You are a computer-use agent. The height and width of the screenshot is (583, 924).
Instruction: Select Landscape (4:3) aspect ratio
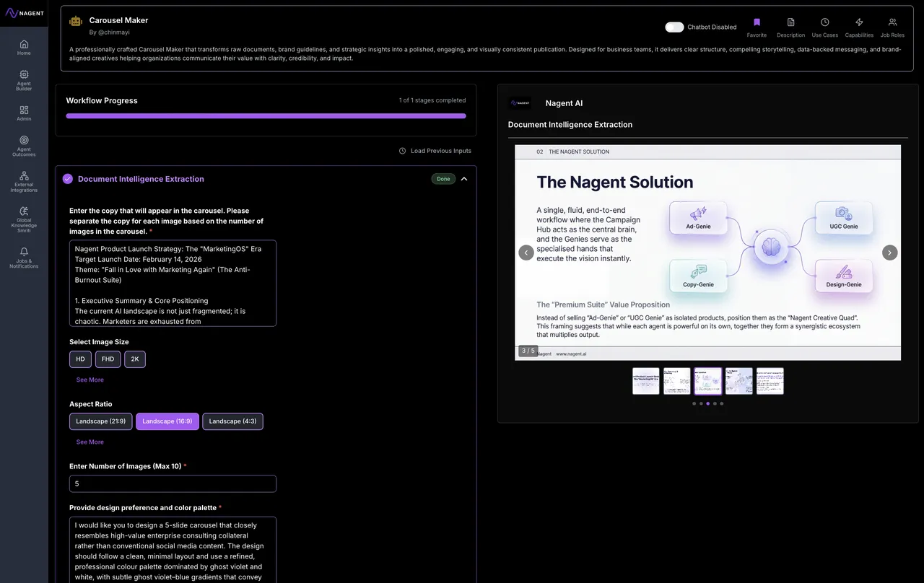[232, 421]
